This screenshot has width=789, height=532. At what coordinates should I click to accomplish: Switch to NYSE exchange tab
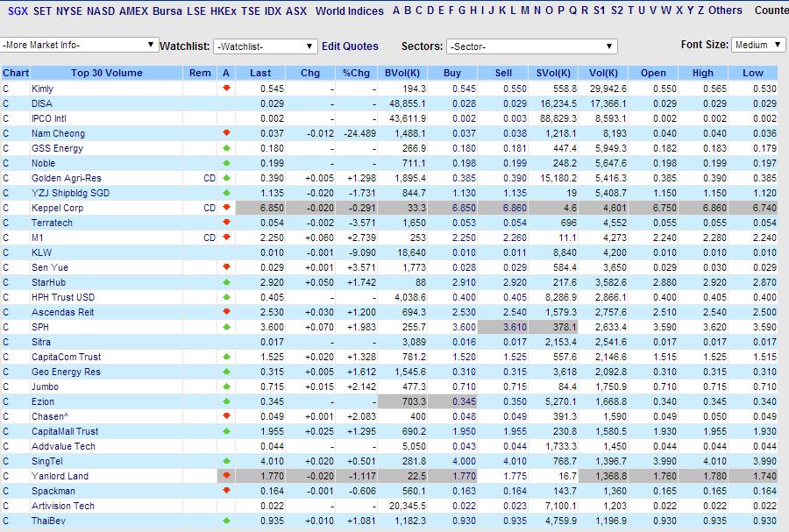click(69, 11)
